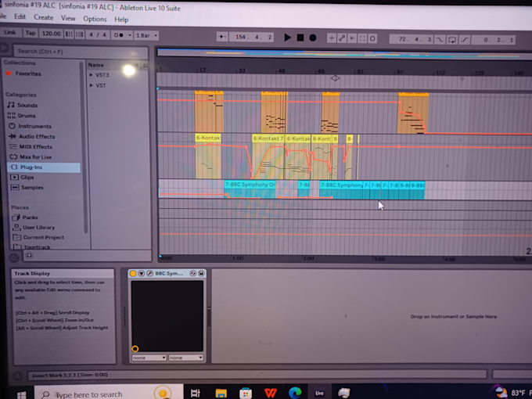532x399 pixels.
Task: Toggle the Automation Arm button
Action: [342, 38]
